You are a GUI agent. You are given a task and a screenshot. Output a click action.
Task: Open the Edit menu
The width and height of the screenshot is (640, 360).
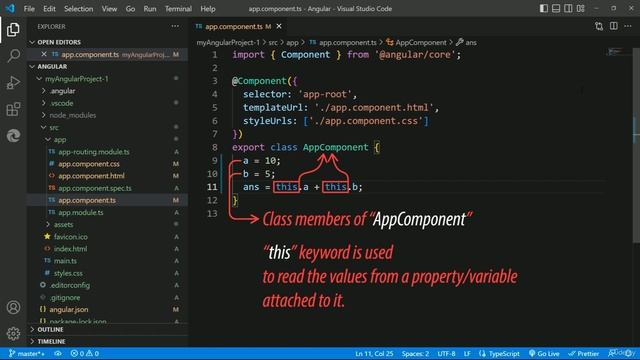[x=49, y=9]
